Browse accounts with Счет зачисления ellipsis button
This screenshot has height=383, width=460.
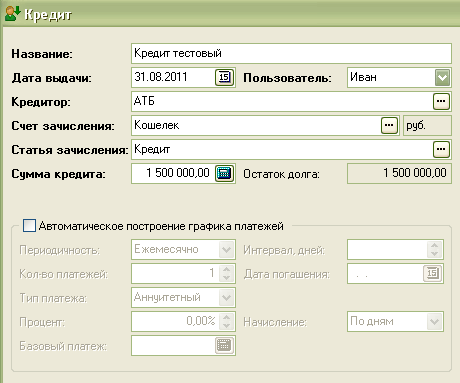point(389,125)
